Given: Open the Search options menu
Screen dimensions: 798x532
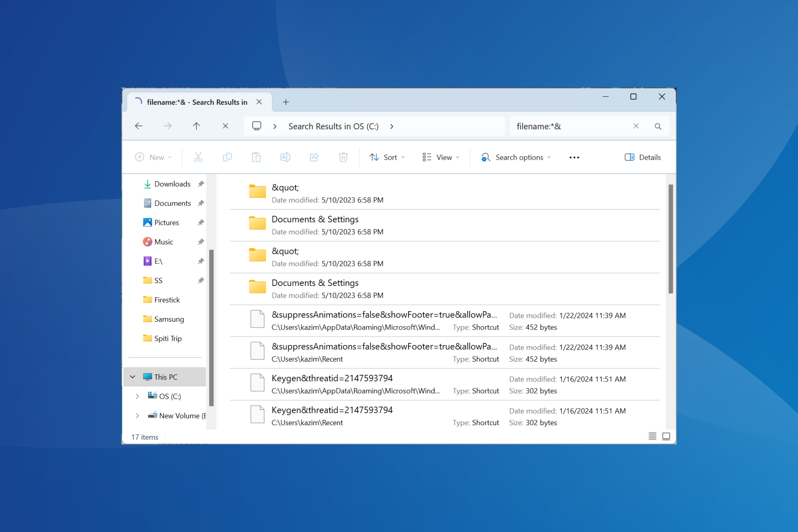Looking at the screenshot, I should tap(516, 157).
